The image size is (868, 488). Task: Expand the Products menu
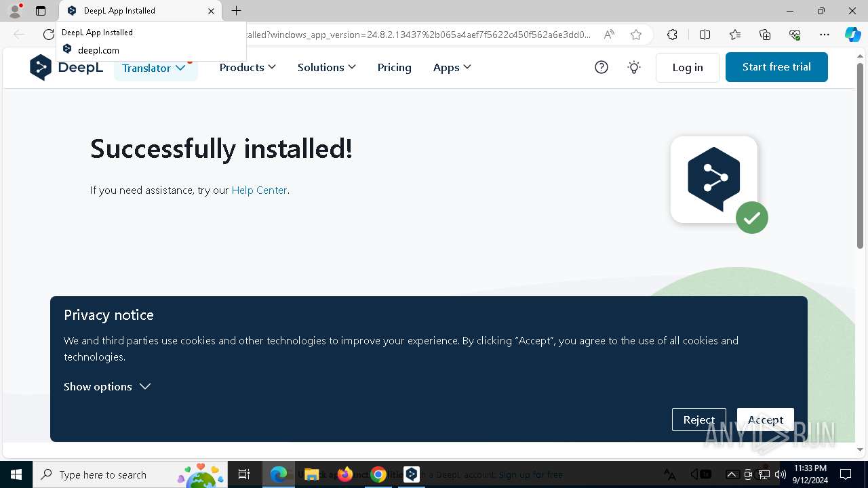click(x=248, y=67)
